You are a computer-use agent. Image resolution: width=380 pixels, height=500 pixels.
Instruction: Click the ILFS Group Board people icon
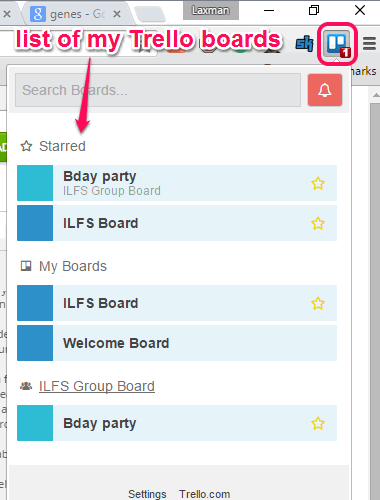[x=26, y=386]
